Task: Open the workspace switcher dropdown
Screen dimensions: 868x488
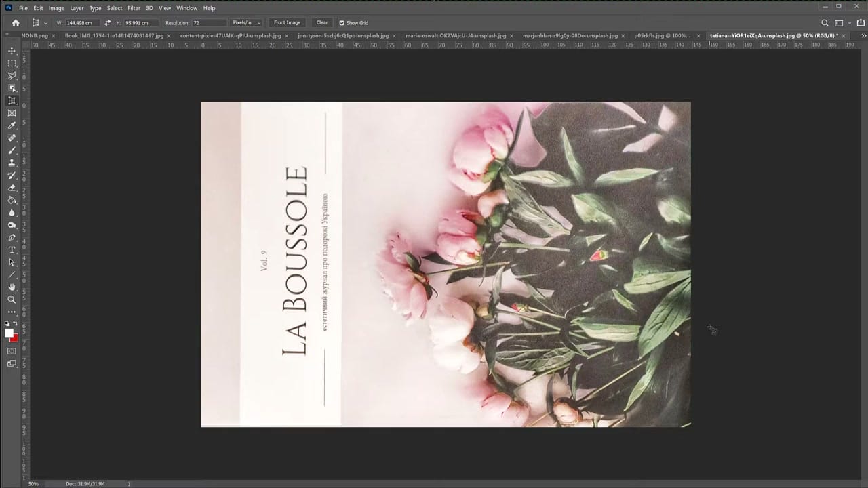Action: [842, 22]
